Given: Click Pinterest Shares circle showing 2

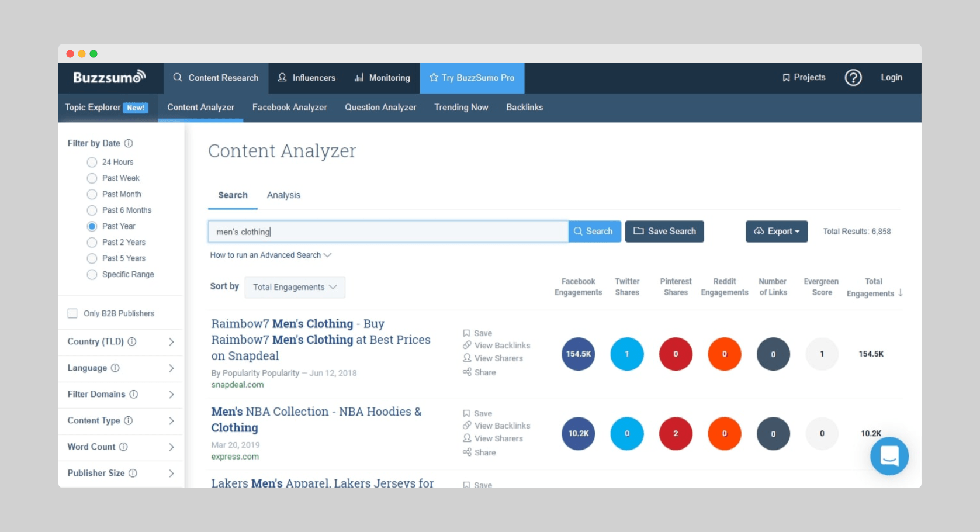Looking at the screenshot, I should (676, 433).
